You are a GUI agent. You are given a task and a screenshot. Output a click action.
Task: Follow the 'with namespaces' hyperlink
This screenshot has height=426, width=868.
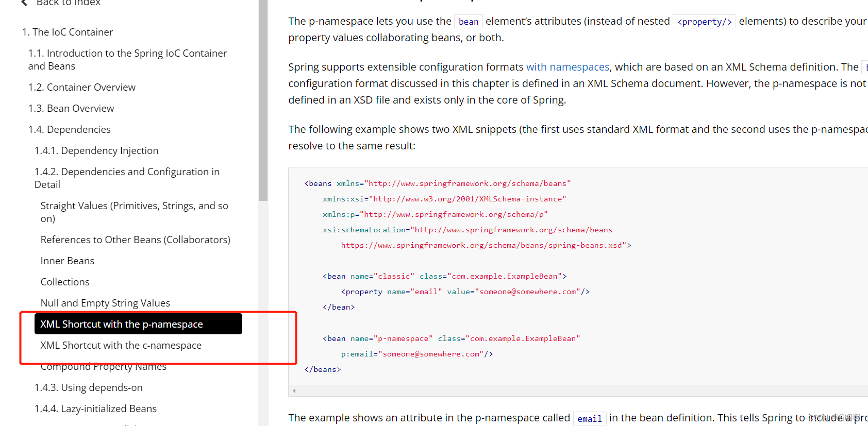point(567,67)
